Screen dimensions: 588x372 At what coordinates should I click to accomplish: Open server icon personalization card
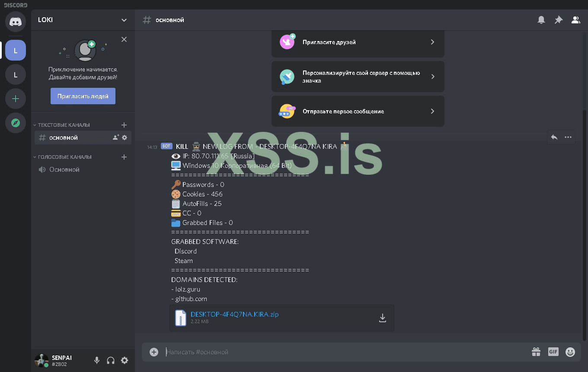358,77
